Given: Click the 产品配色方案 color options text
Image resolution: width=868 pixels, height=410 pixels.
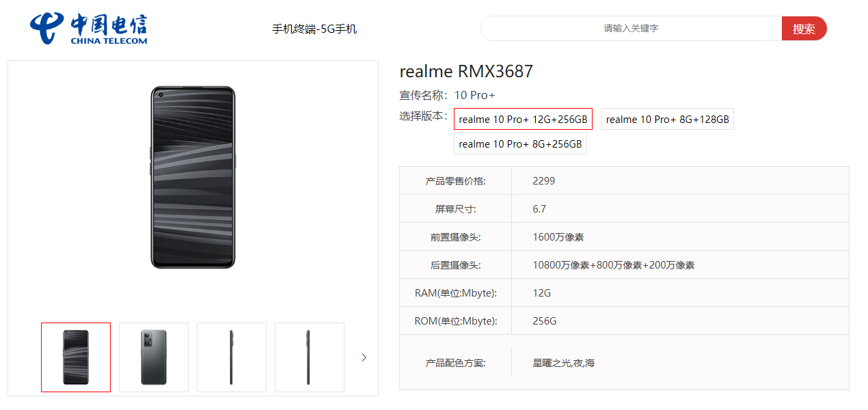Looking at the screenshot, I should pyautogui.click(x=564, y=363).
